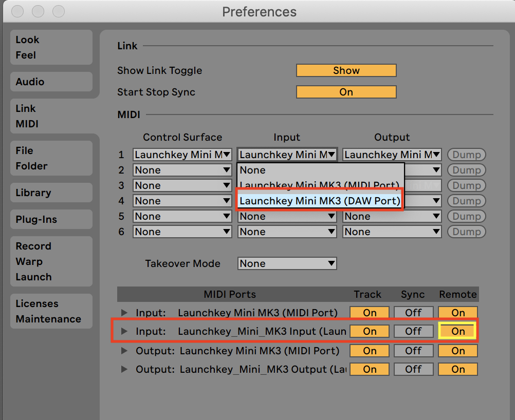Click Dump button for row 4

466,201
